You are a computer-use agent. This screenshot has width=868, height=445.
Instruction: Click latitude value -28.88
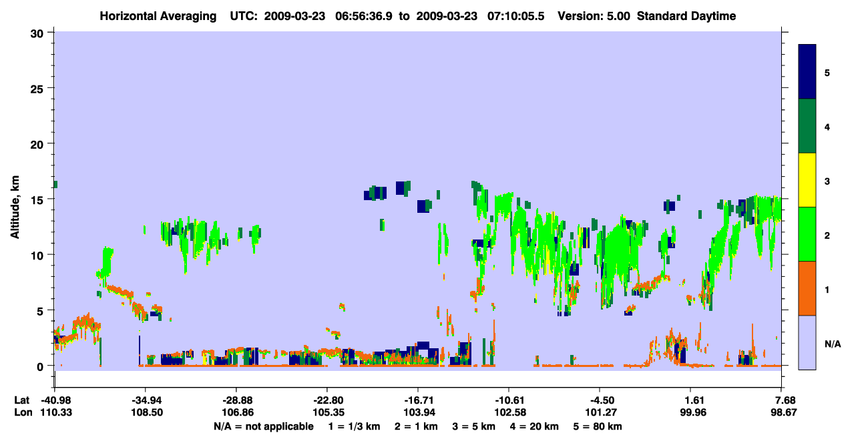coord(236,400)
